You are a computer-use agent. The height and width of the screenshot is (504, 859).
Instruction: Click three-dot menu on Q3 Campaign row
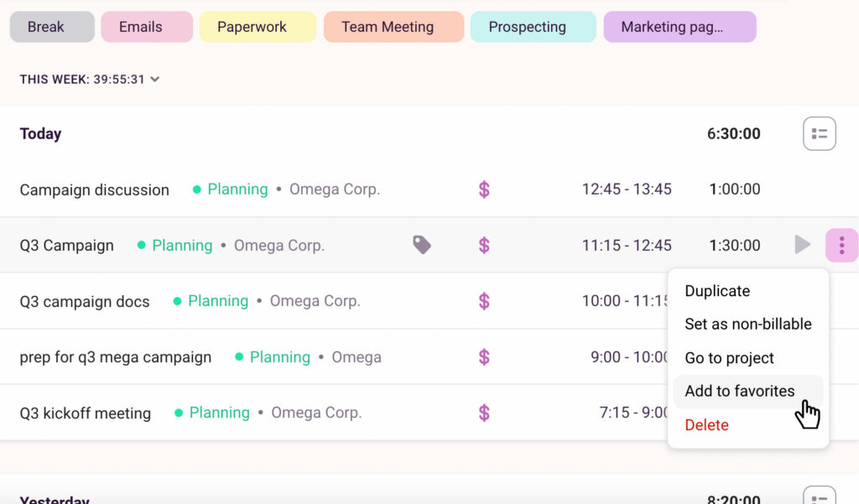841,245
